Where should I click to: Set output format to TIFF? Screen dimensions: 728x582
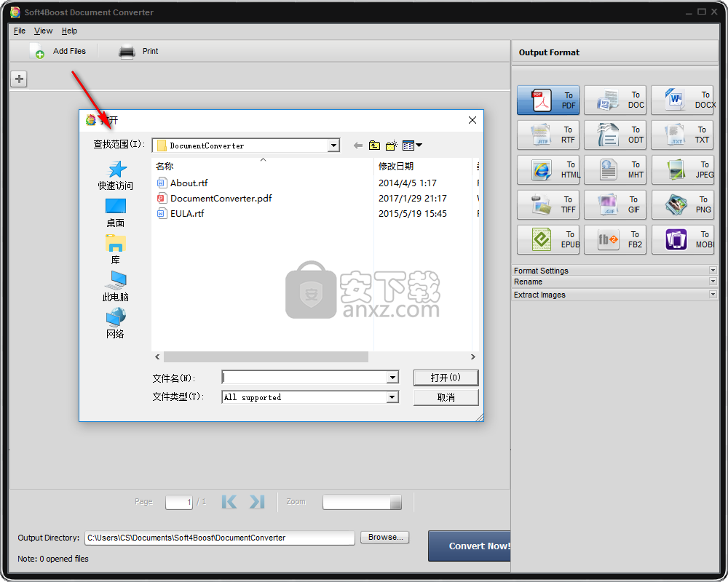pos(548,204)
